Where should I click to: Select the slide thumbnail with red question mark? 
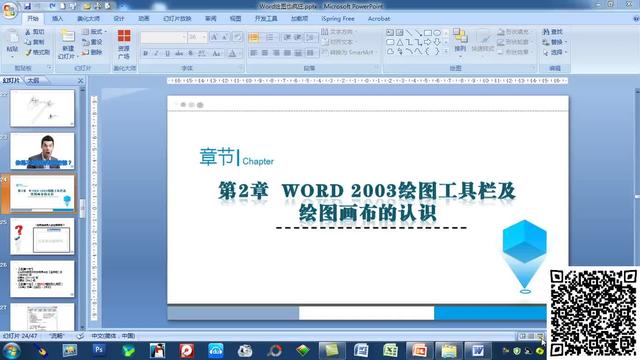42,236
